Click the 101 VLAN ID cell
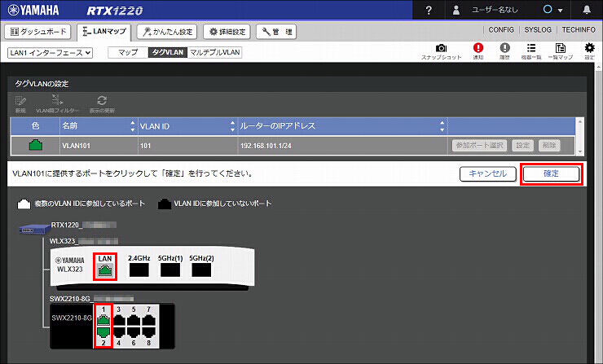 (x=187, y=146)
